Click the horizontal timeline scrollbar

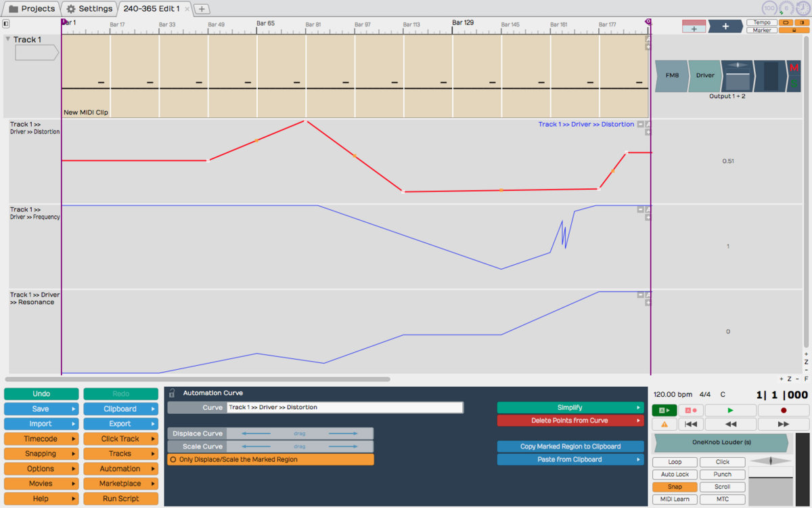tap(198, 379)
